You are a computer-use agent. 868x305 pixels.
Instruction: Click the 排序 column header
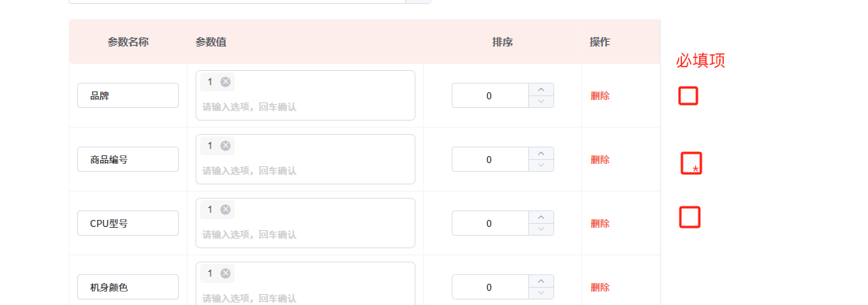point(502,42)
